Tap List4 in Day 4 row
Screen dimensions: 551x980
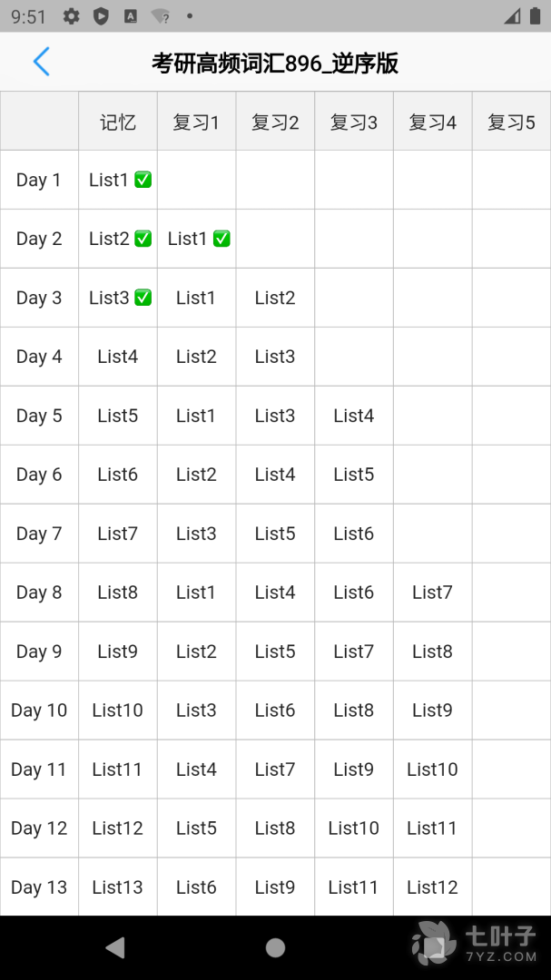coord(118,357)
